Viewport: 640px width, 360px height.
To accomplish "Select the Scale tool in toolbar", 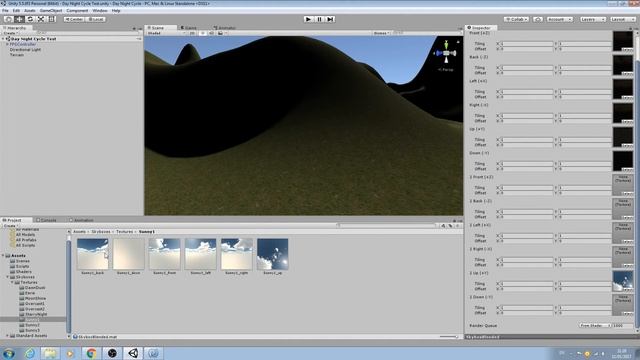I will click(41, 19).
